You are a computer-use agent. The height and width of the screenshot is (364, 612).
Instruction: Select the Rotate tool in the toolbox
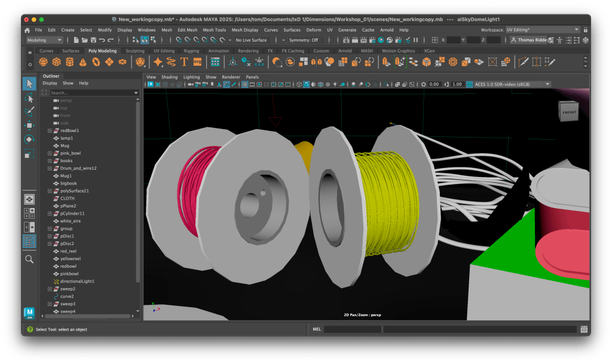(x=29, y=139)
